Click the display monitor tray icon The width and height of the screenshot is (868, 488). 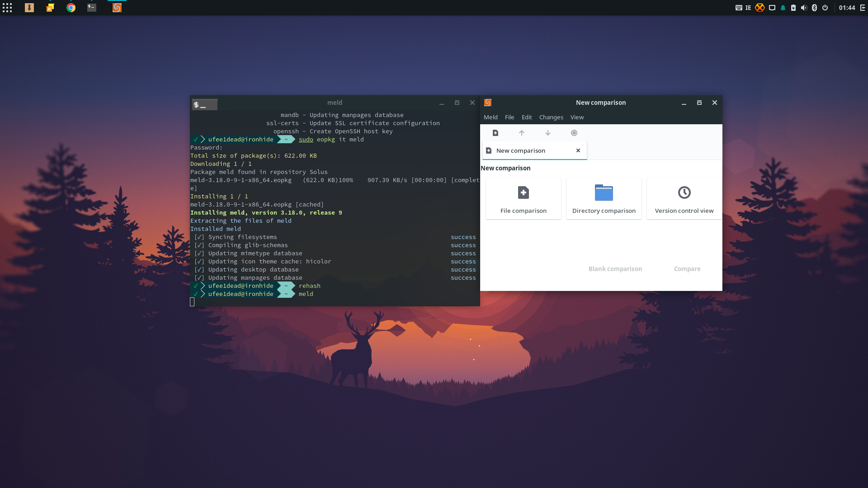tap(772, 8)
